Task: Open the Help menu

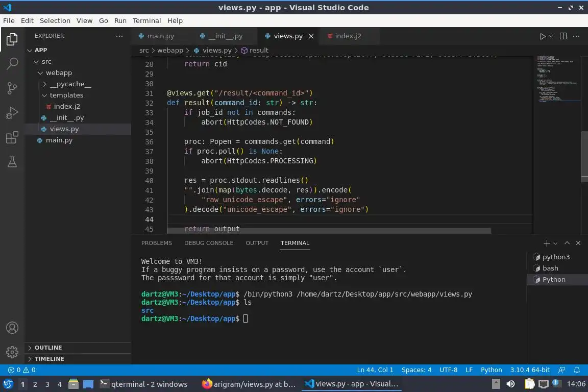Action: click(175, 20)
